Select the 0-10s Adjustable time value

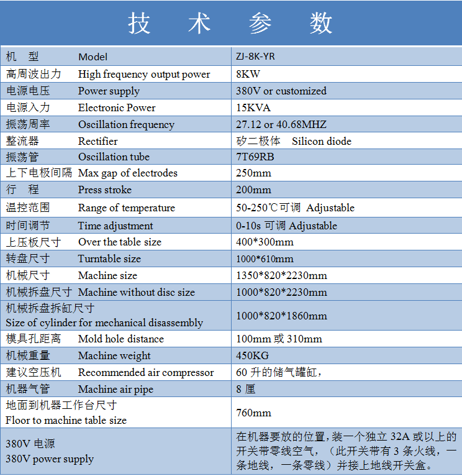tap(286, 226)
